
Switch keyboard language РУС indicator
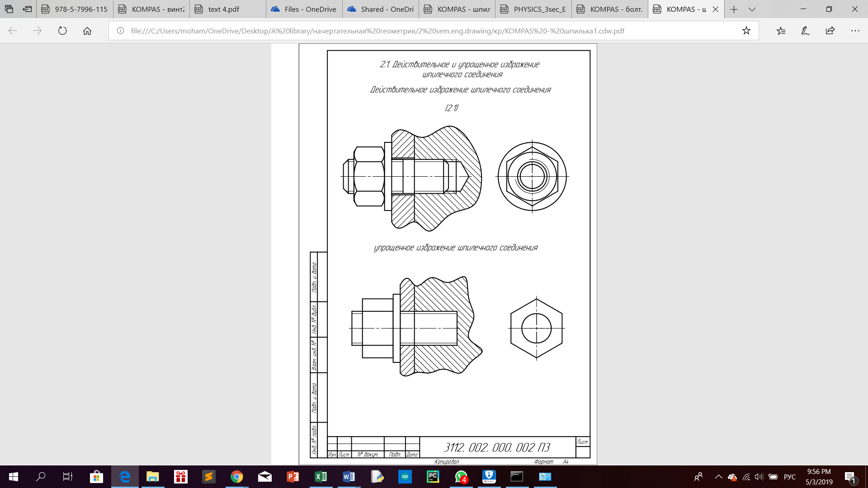pyautogui.click(x=789, y=477)
